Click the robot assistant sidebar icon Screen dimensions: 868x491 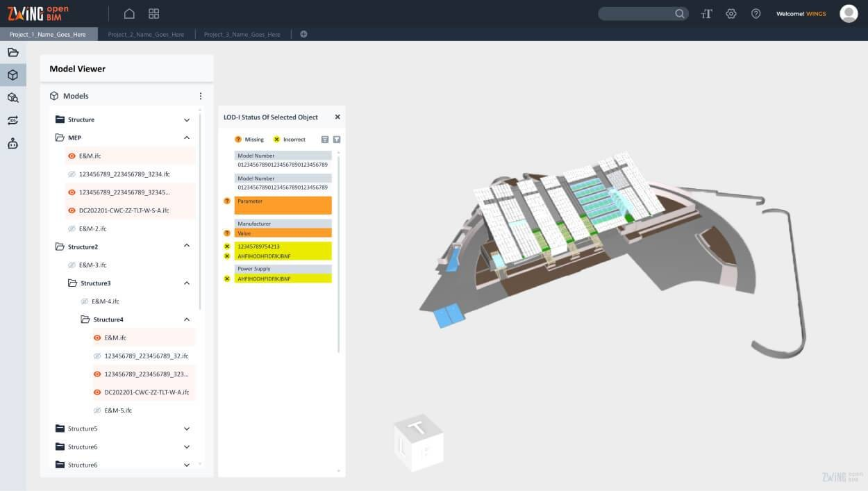(x=12, y=144)
